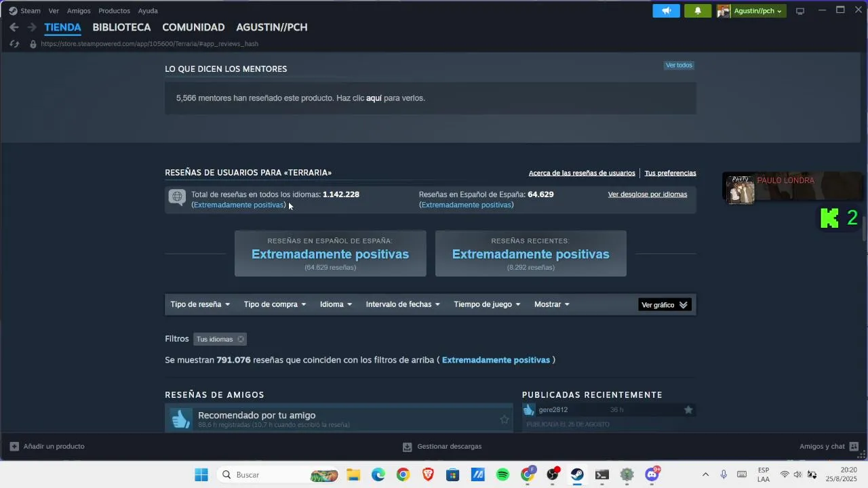The height and width of the screenshot is (488, 868).
Task: Click the 'aquí' mentors link
Action: pos(374,98)
